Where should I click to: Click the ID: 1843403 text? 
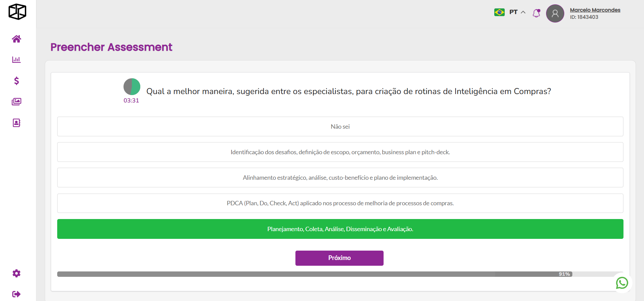tap(584, 17)
